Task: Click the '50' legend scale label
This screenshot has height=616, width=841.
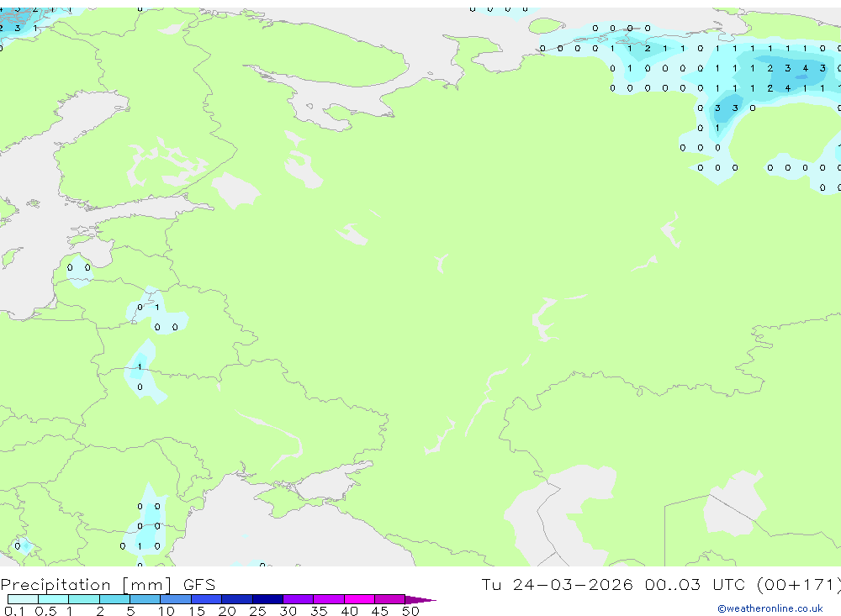Action: pos(410,611)
